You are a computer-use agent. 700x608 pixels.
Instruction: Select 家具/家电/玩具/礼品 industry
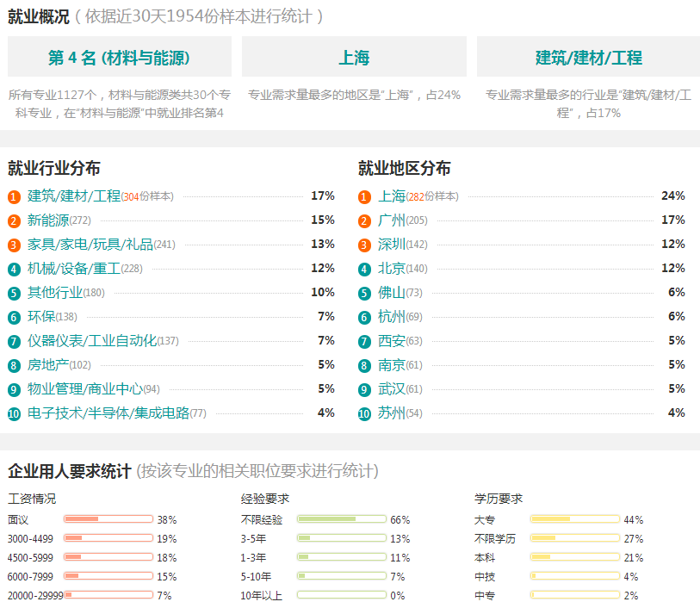click(90, 245)
